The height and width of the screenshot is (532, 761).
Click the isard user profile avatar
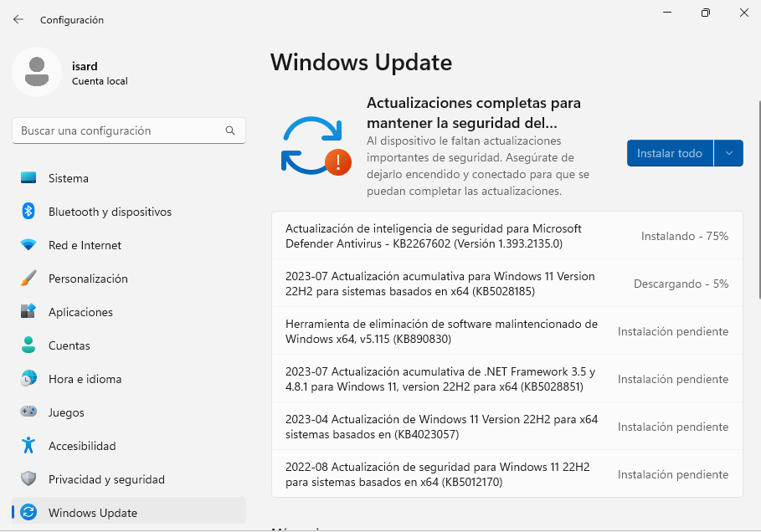36,72
